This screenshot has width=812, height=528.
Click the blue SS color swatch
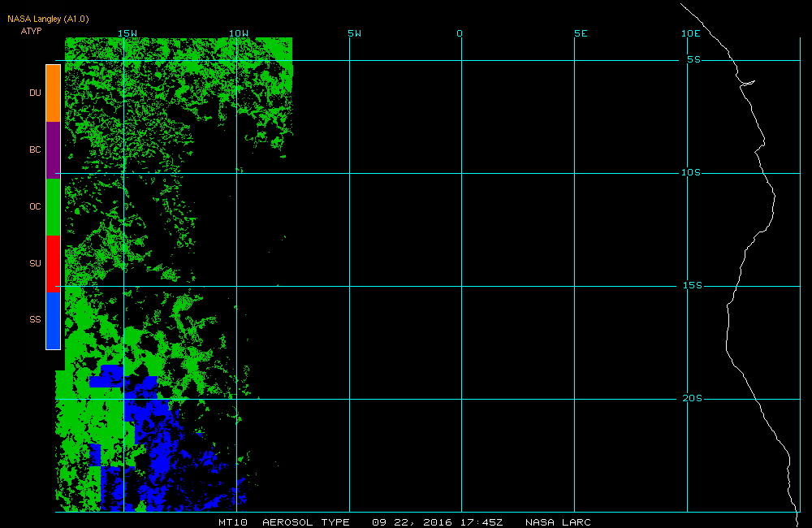[x=54, y=321]
